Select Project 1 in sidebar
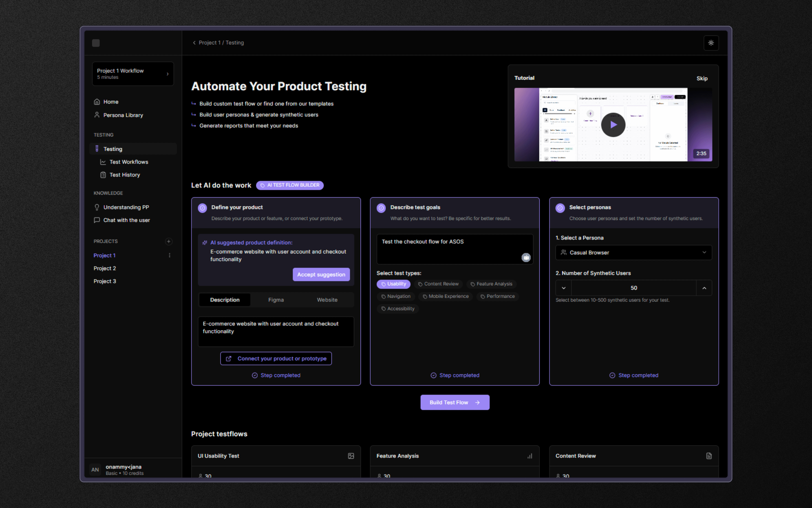 [x=104, y=255]
